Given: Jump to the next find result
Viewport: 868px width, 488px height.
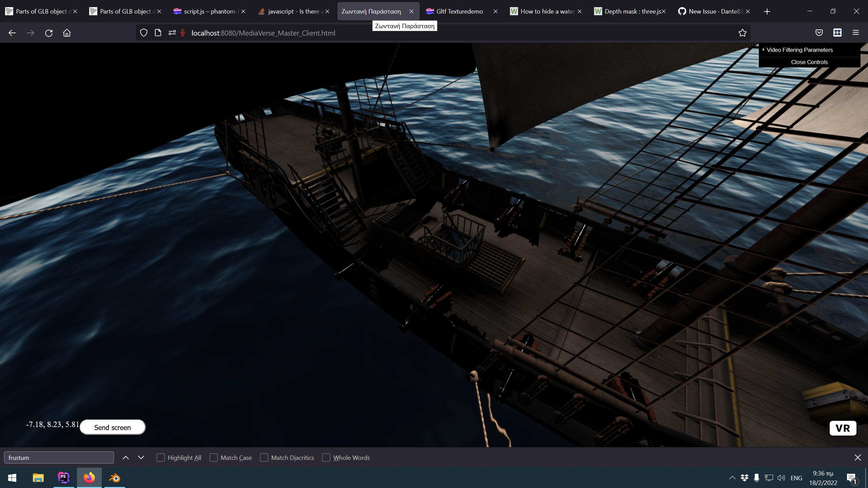Looking at the screenshot, I should (141, 457).
